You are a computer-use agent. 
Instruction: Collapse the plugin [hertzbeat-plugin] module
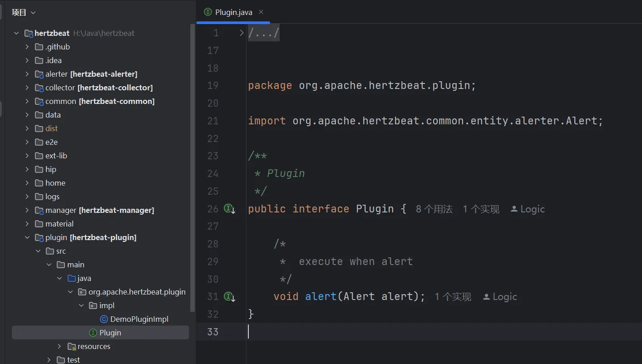tap(27, 237)
